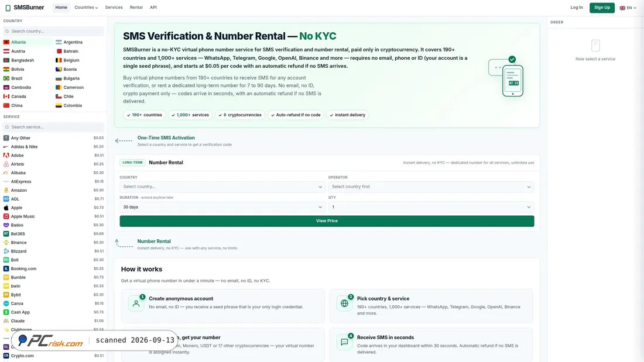Select the Bybit service row
This screenshot has height=362, width=644.
(53, 295)
